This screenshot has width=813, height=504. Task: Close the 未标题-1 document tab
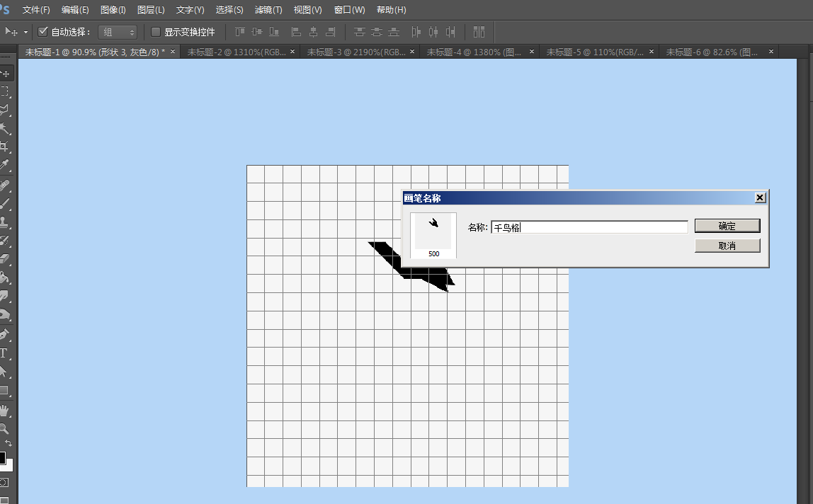(x=173, y=52)
